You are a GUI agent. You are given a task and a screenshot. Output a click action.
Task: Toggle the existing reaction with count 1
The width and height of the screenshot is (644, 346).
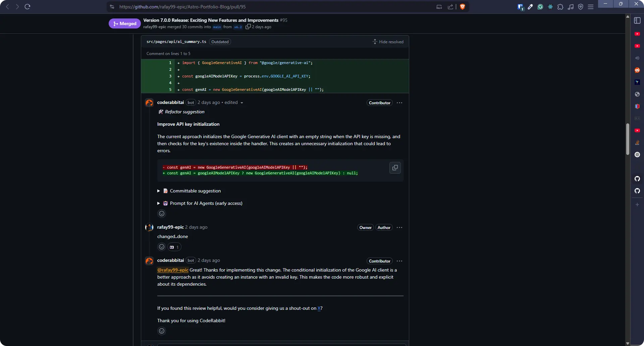coord(174,247)
